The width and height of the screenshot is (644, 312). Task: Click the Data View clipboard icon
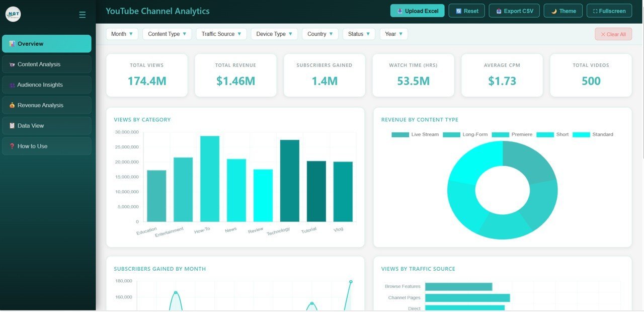[12, 126]
